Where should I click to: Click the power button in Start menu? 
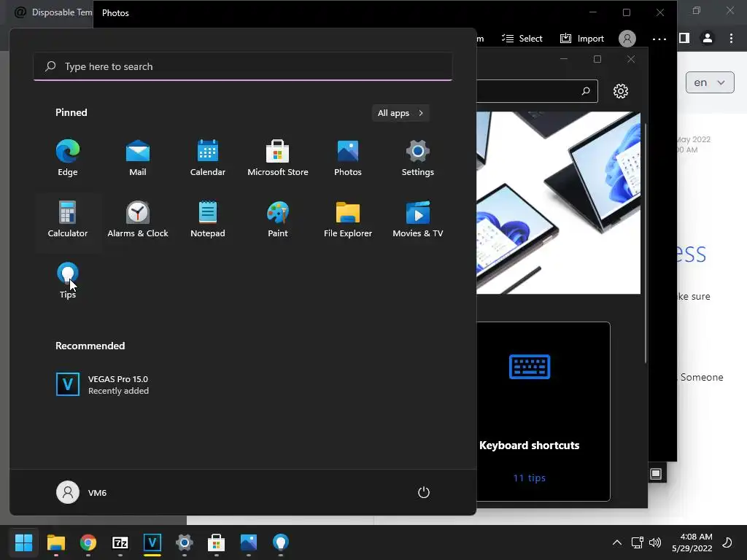(424, 492)
